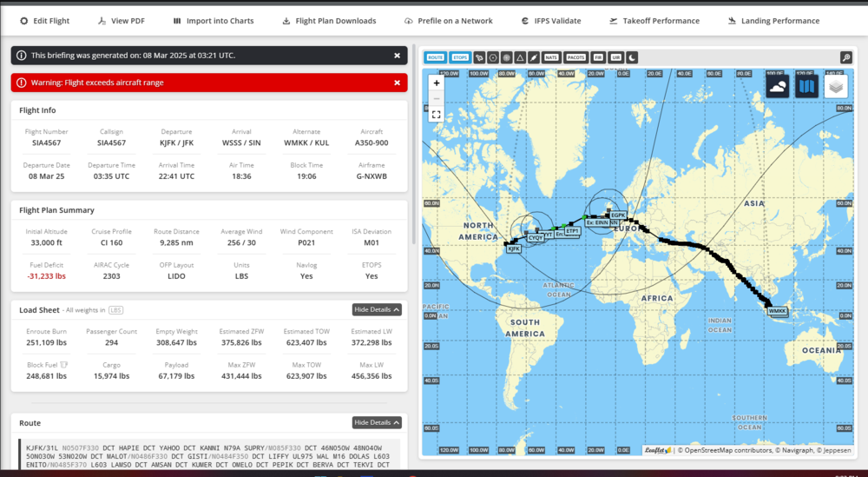Open the map layers stack control

point(836,86)
